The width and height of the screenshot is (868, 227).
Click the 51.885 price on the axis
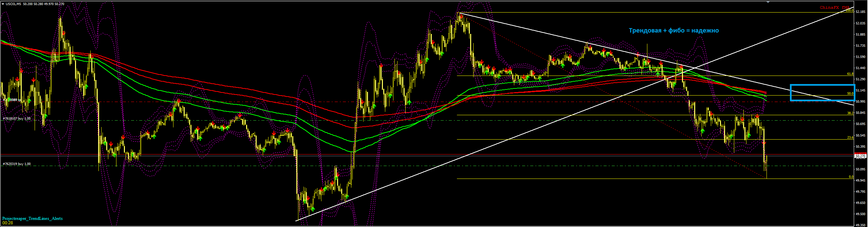click(x=861, y=35)
